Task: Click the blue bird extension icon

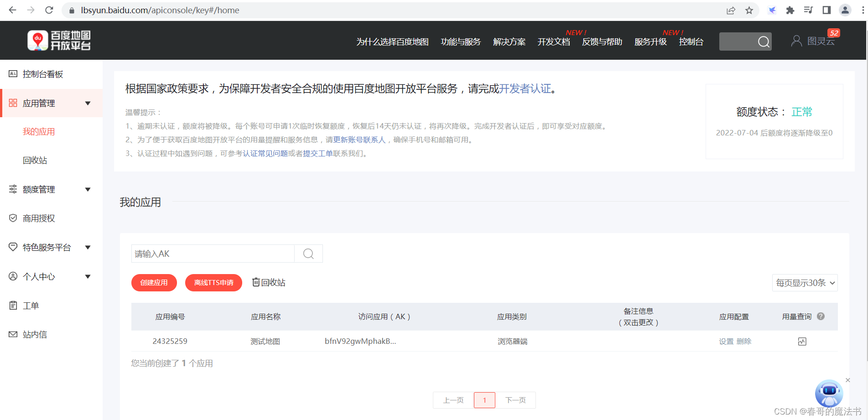Action: coord(772,10)
